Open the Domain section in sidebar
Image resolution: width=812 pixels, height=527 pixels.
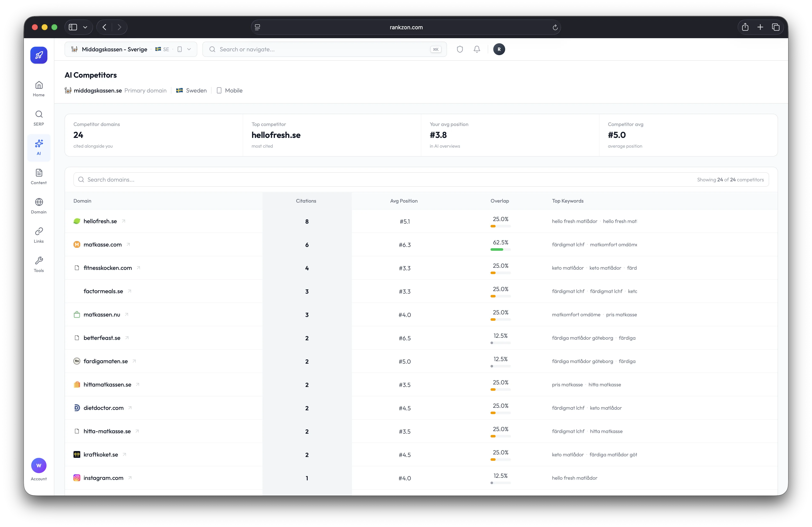point(39,206)
